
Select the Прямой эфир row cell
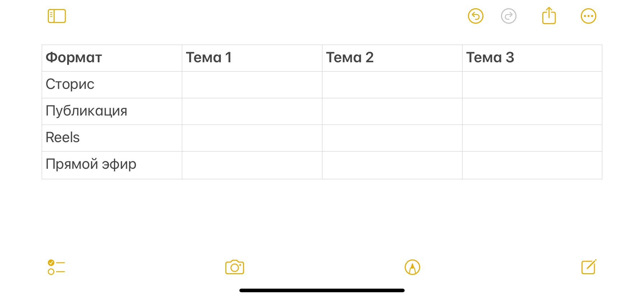tap(112, 165)
